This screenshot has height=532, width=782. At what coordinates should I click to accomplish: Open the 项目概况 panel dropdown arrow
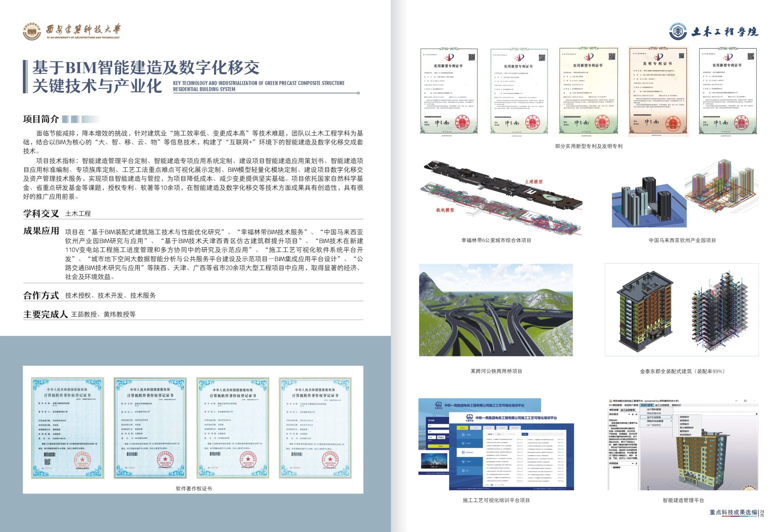tap(629, 414)
